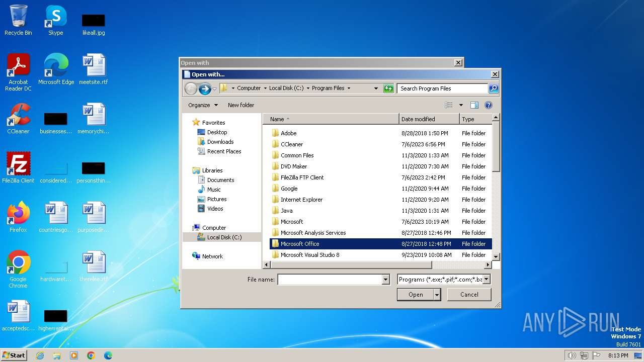Open the Organize menu
This screenshot has width=644, height=362.
point(203,105)
